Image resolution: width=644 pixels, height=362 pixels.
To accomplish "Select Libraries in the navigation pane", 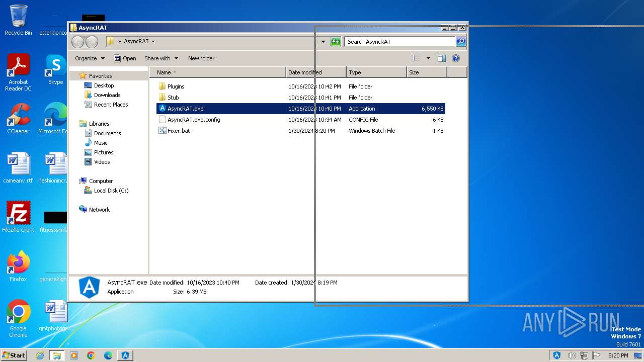I will (99, 124).
